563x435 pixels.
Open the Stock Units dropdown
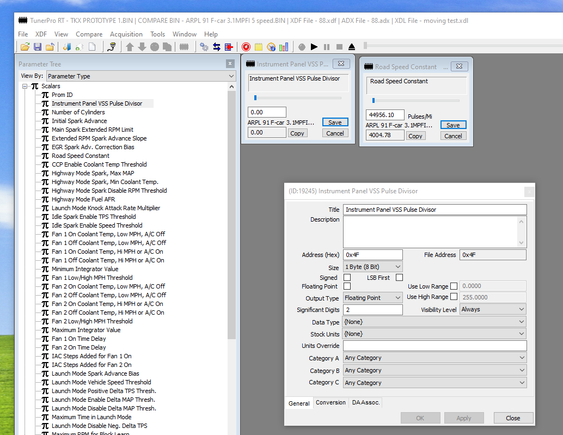(435, 333)
